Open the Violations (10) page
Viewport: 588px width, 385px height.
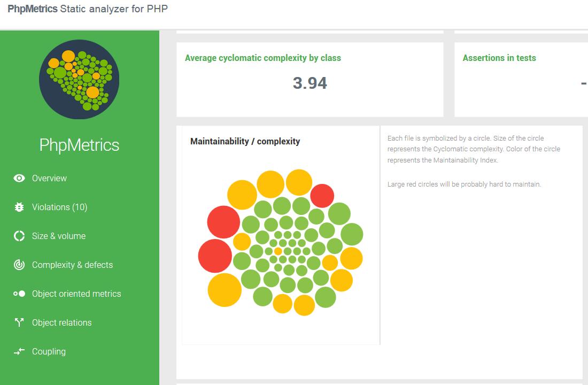tap(60, 207)
